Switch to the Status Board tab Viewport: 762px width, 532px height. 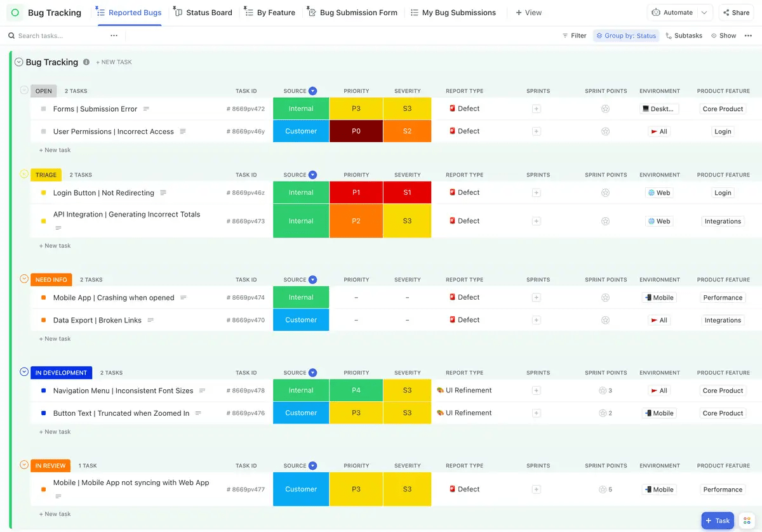pyautogui.click(x=203, y=13)
